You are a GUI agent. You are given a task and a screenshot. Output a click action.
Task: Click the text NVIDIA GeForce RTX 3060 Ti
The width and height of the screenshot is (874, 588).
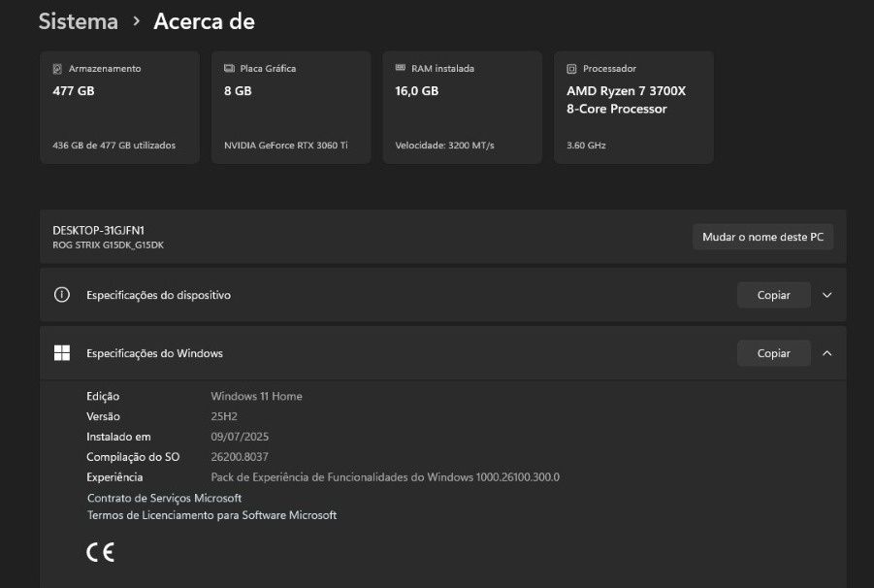coord(286,145)
